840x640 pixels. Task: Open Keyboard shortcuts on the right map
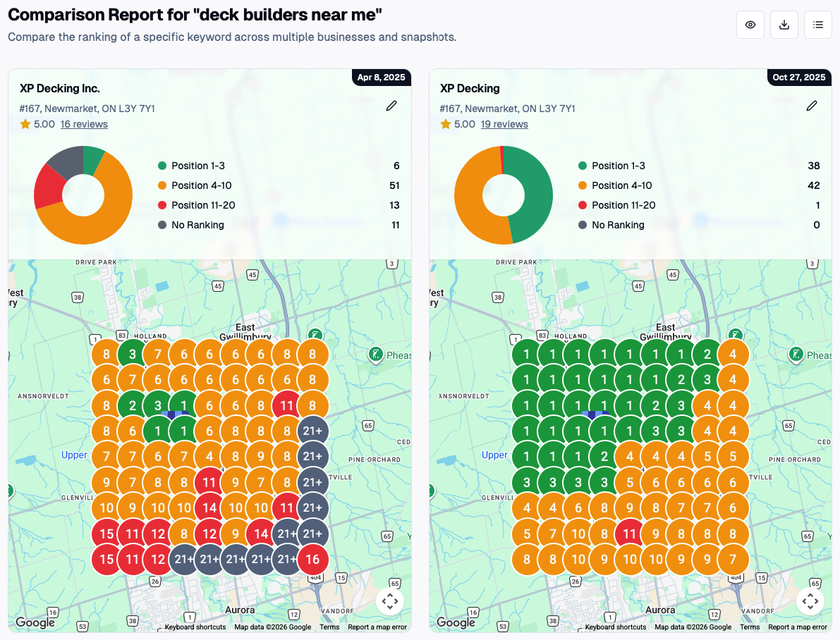[616, 627]
